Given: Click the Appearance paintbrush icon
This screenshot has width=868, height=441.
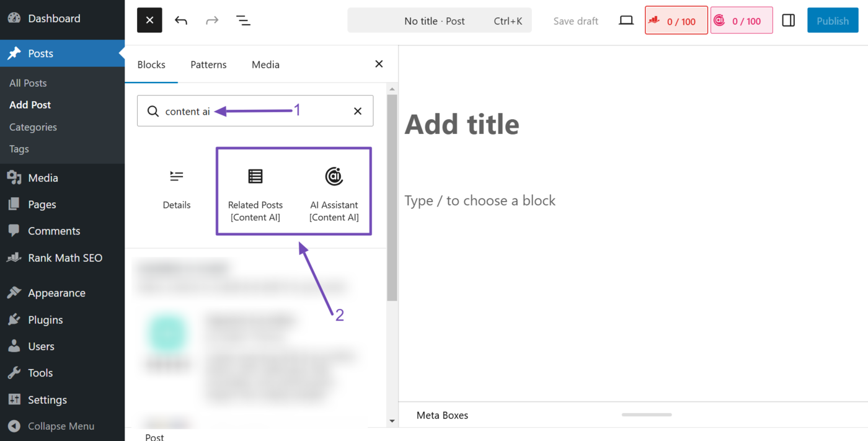Looking at the screenshot, I should point(14,293).
